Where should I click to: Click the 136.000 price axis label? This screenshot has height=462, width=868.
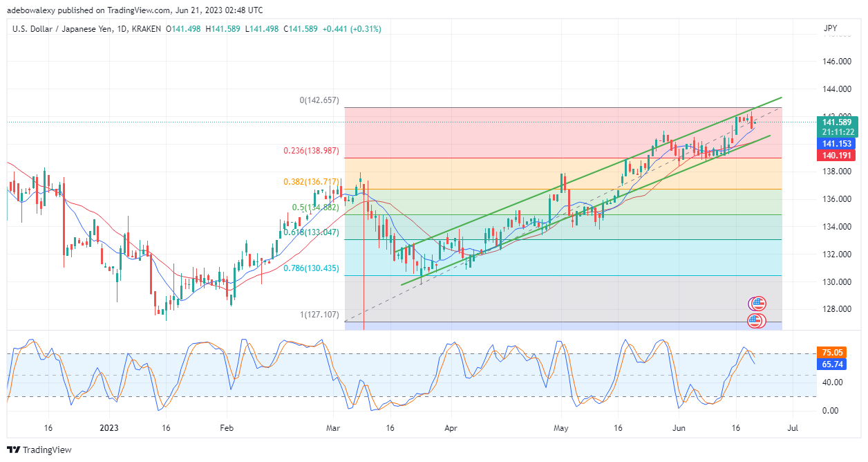836,199
